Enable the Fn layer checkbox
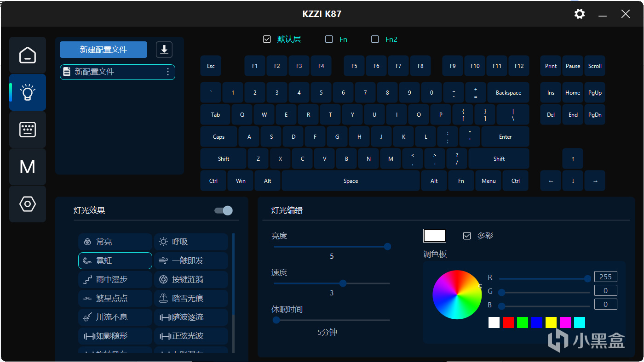Image resolution: width=644 pixels, height=362 pixels. [x=329, y=40]
